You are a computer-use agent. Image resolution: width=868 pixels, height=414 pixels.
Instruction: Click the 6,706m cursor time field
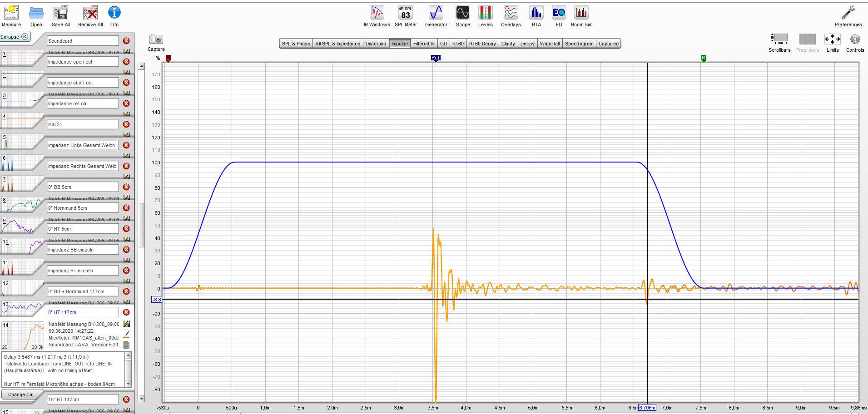pos(647,408)
